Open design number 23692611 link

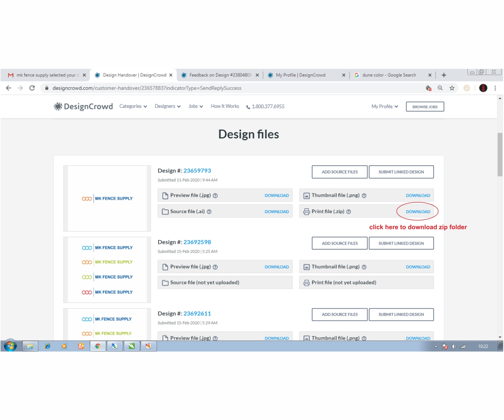tap(197, 313)
